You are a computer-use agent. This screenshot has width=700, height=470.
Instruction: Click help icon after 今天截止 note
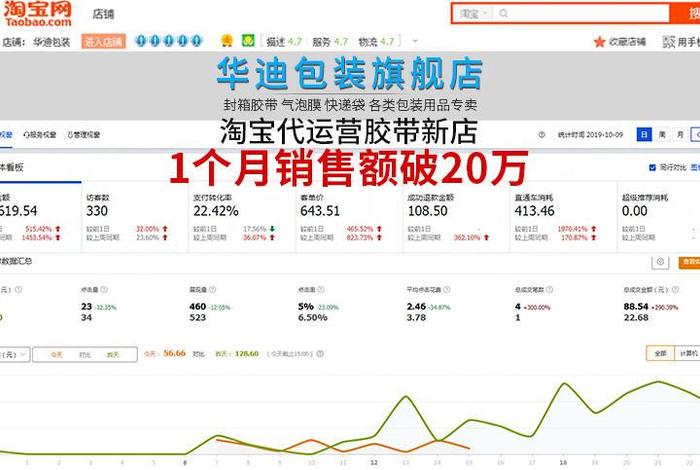click(320, 354)
